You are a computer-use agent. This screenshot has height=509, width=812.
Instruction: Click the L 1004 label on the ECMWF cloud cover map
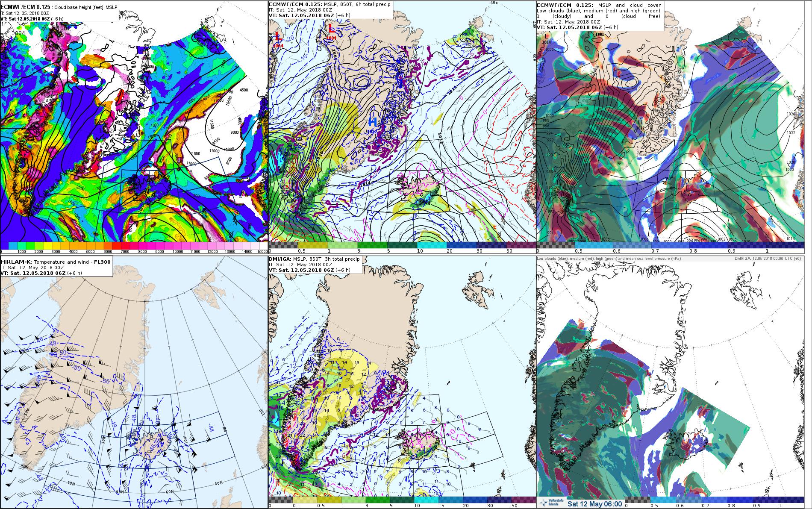click(x=547, y=39)
